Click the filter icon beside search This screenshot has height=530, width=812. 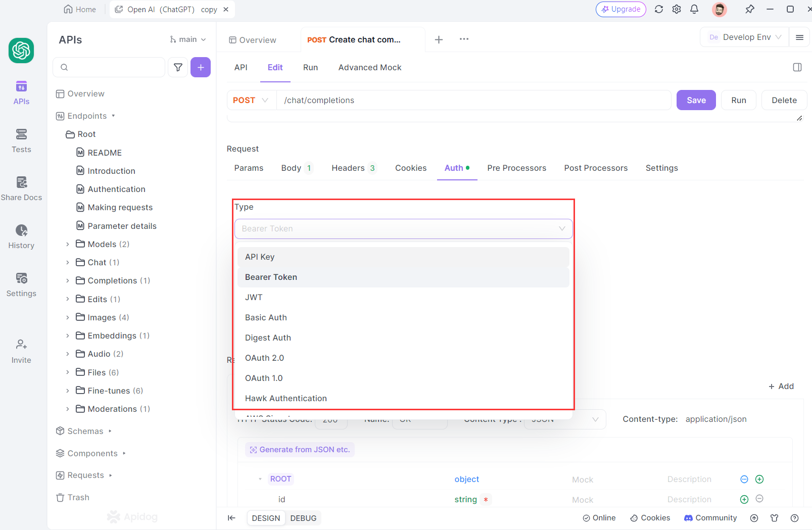[x=178, y=67]
